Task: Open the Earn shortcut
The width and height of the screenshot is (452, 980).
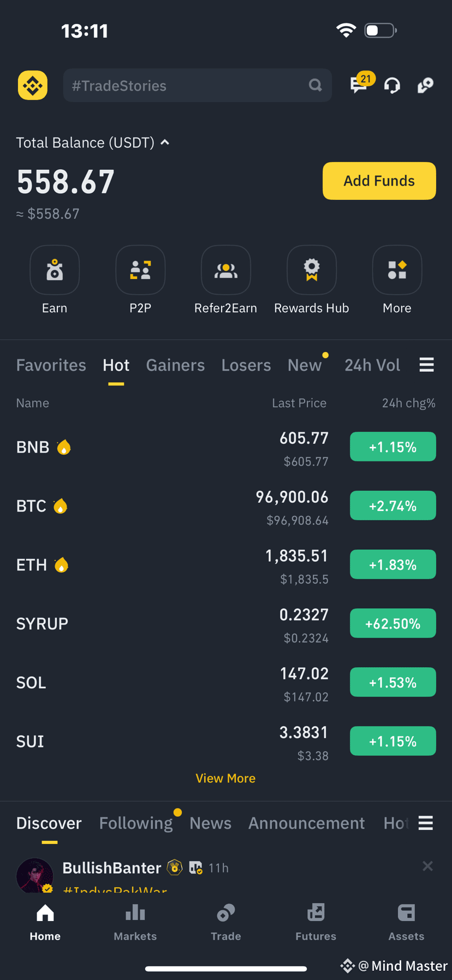Action: point(55,270)
